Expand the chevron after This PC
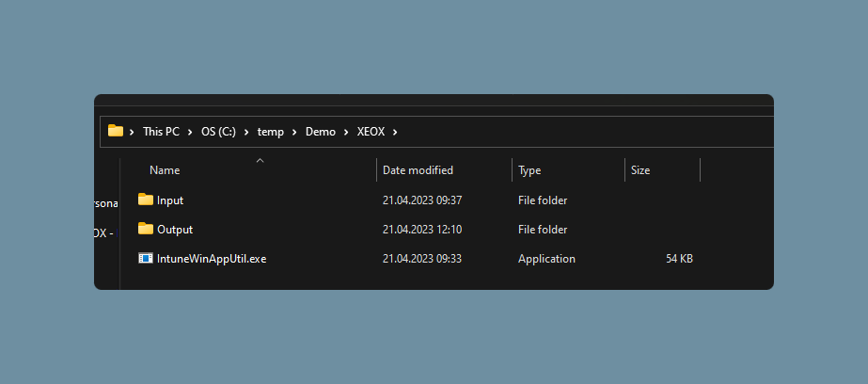 point(190,132)
